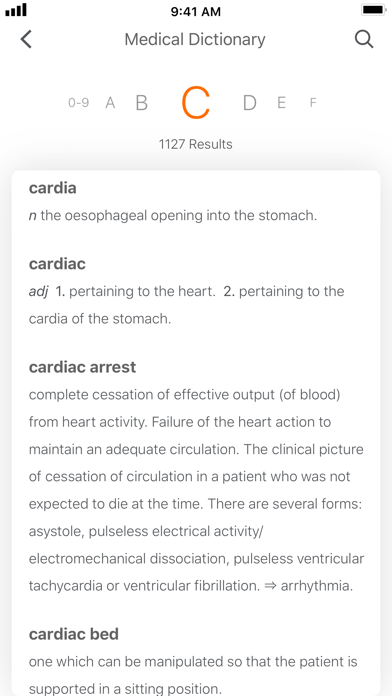
Task: Open search with the magnifier icon
Action: point(364,39)
